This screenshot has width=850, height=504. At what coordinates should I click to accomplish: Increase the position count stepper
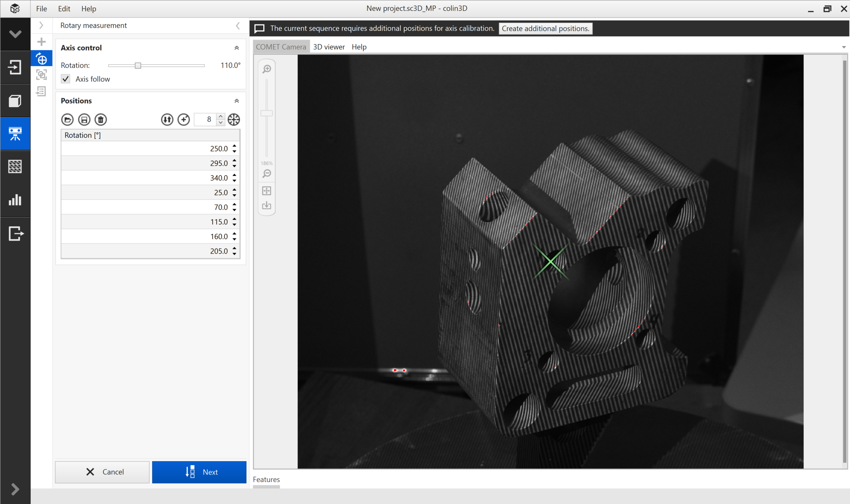221,117
